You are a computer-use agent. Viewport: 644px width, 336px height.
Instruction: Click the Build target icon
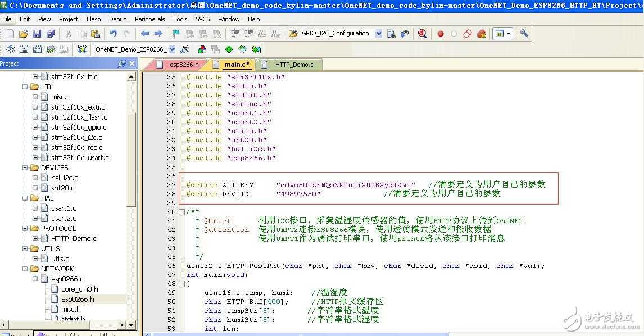24,49
